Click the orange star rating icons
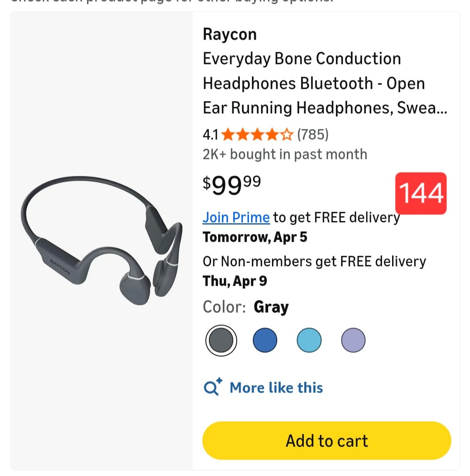This screenshot has width=470, height=476. click(258, 135)
